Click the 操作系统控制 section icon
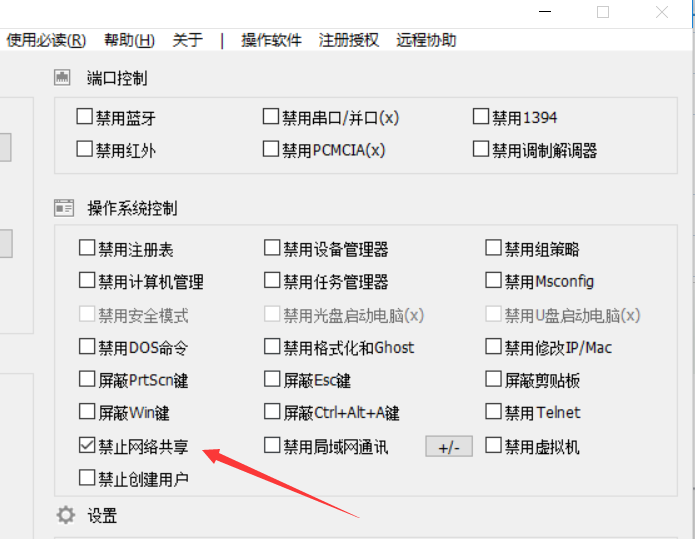The image size is (695, 539). 64,208
